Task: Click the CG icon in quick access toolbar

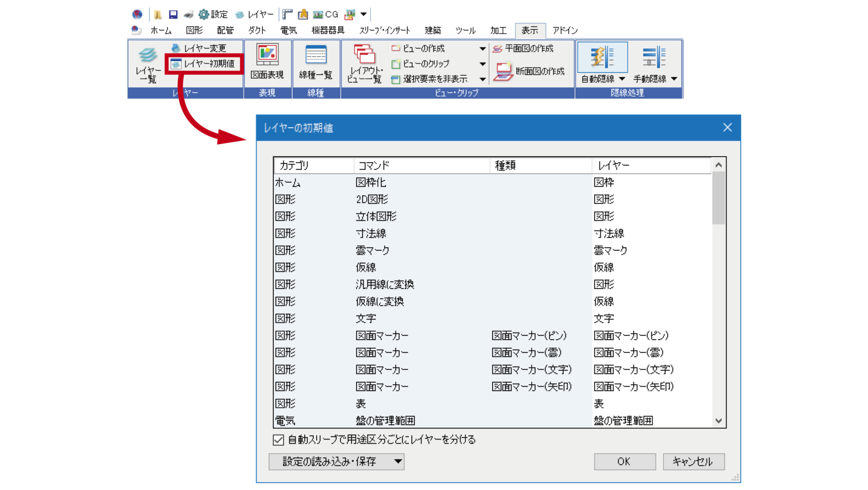Action: tap(324, 14)
